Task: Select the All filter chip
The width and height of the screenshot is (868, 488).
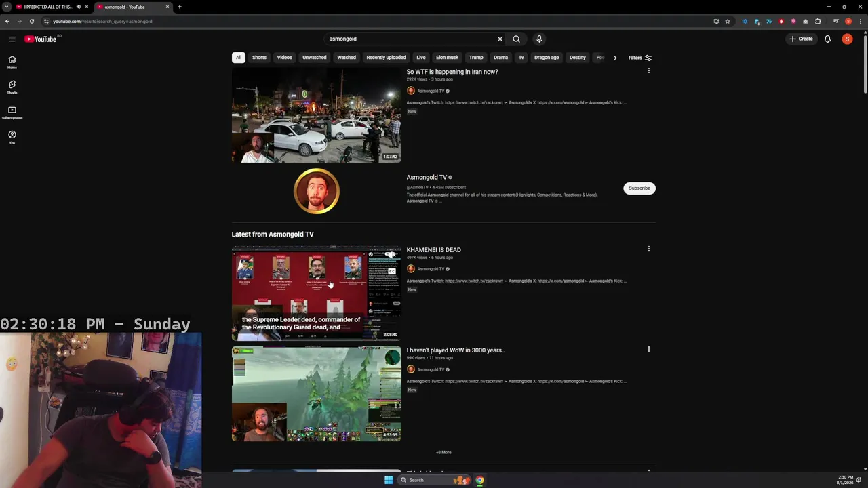Action: point(238,58)
